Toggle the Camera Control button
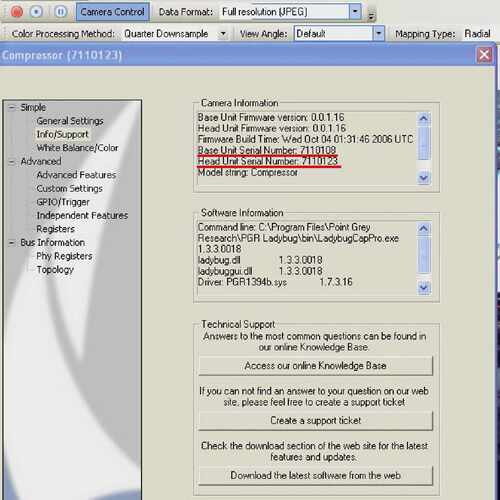This screenshot has height=500, width=500. point(112,12)
